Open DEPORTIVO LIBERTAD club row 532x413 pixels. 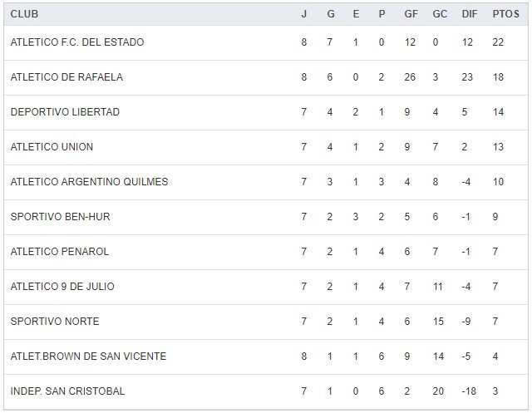coord(65,112)
